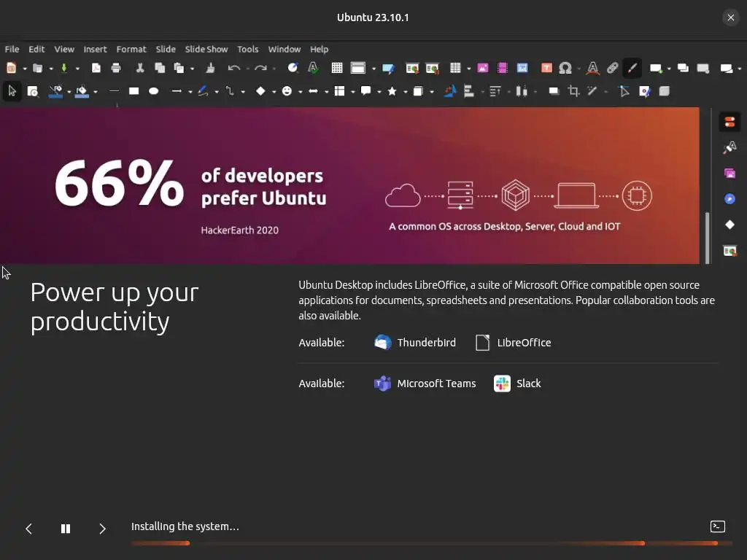
Task: Open the Slide Show menu
Action: 206,49
